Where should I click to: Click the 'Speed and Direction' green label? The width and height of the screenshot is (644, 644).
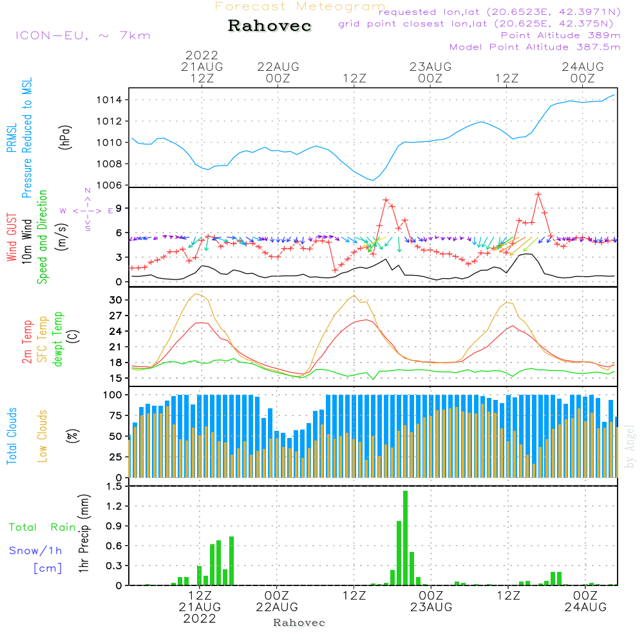tap(43, 237)
